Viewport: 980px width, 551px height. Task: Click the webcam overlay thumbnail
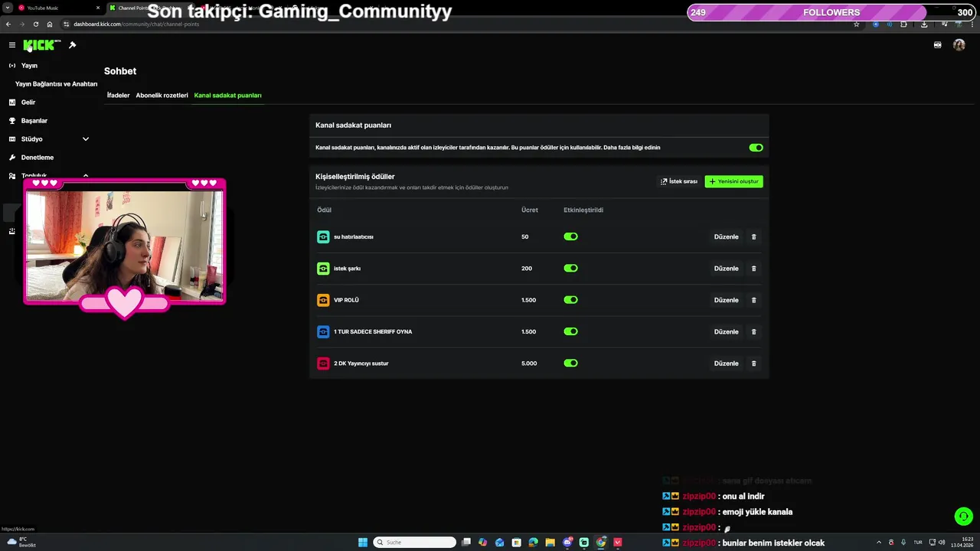point(124,246)
